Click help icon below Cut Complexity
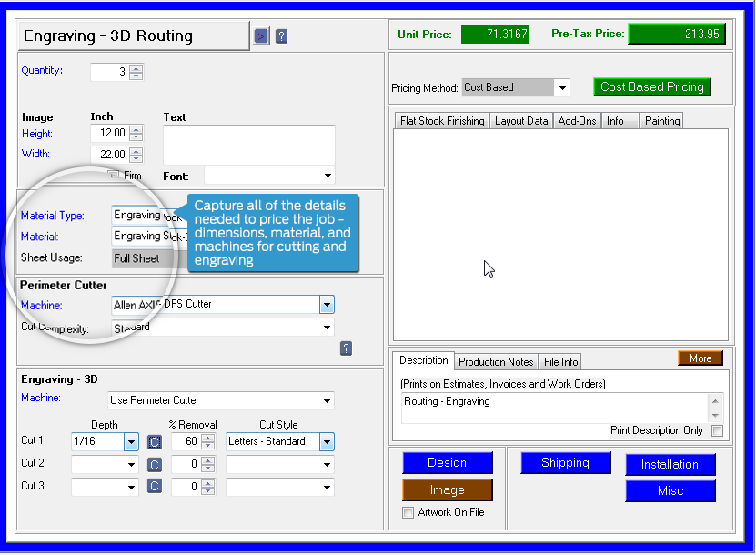 346,348
